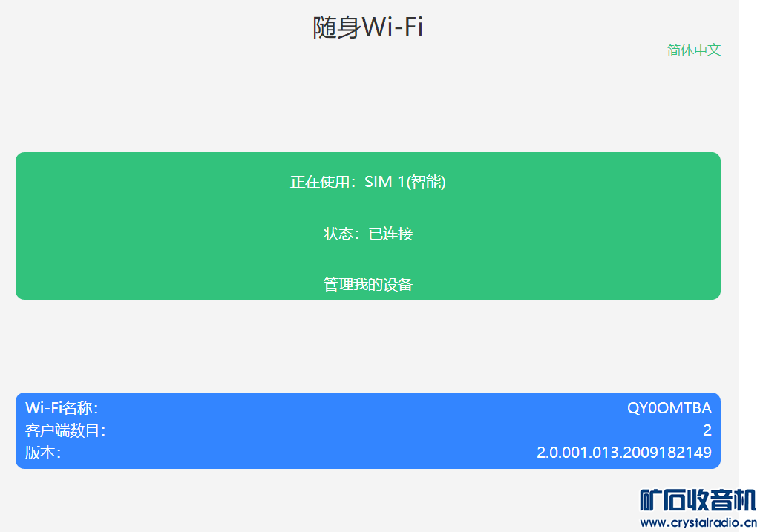Click the 版本 label
Image resolution: width=763 pixels, height=532 pixels.
pos(43,453)
